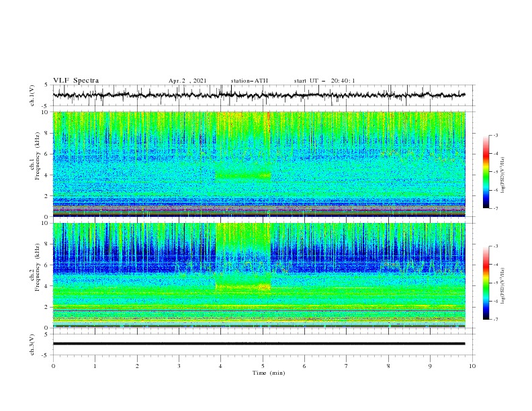Click the ch.1 voltage waveform trace
532x411 pixels.
point(259,95)
